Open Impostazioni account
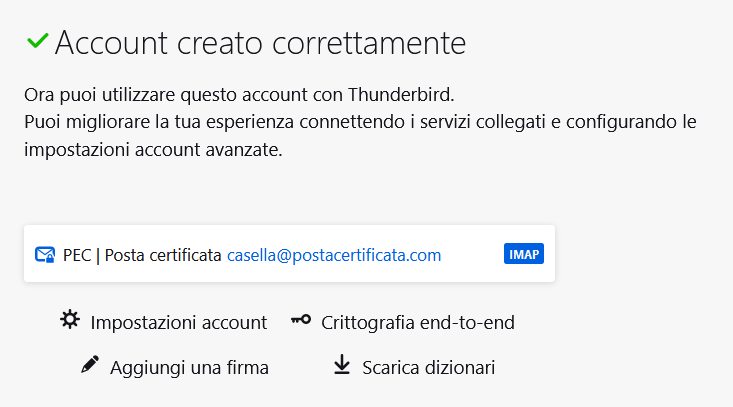Image resolution: width=733 pixels, height=407 pixels. 179,323
